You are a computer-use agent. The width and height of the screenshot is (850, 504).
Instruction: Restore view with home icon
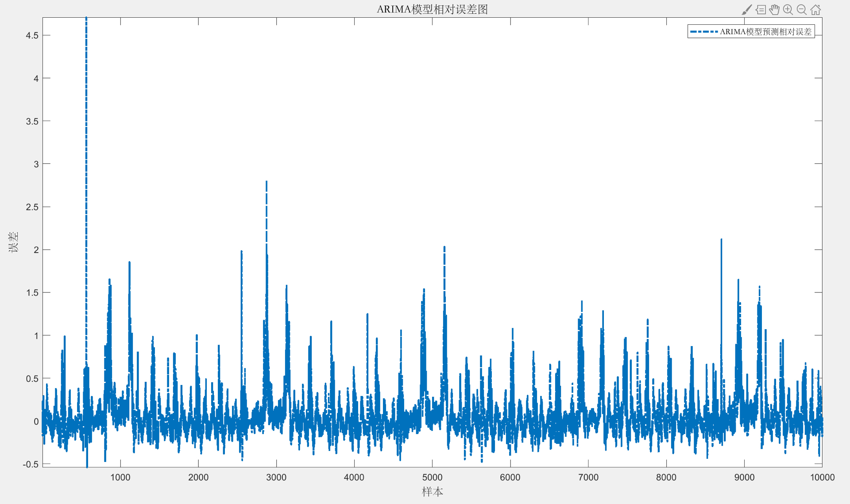tap(815, 10)
